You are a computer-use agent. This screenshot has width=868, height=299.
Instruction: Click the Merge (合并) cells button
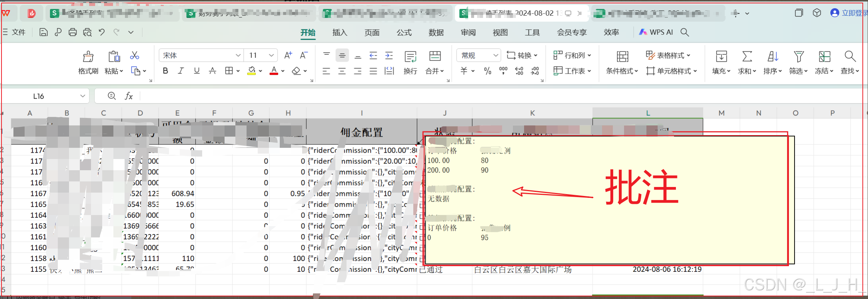[435, 63]
